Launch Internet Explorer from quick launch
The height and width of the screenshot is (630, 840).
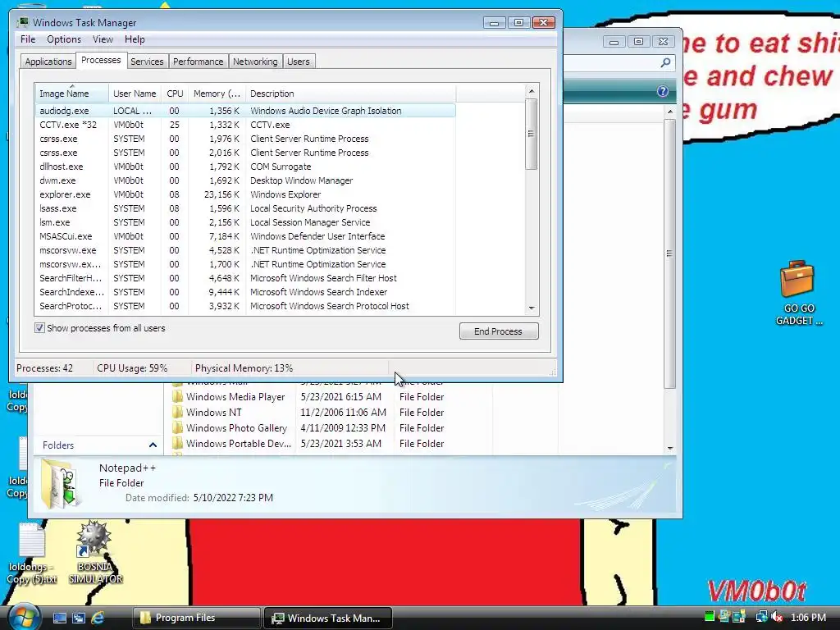click(x=98, y=618)
